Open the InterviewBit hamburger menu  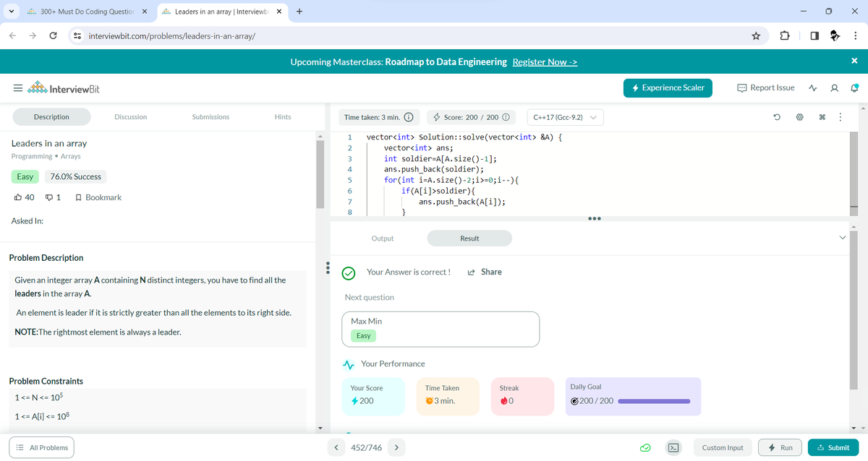coord(17,89)
